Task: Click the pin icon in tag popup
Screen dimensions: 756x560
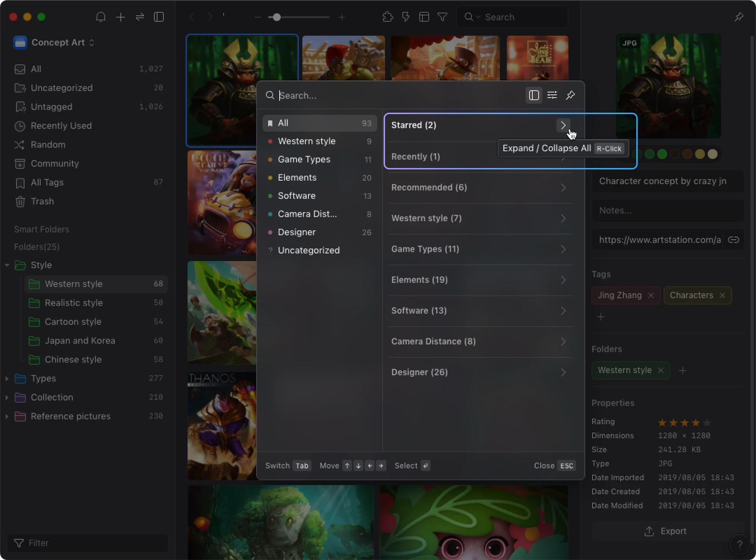Action: pyautogui.click(x=570, y=95)
